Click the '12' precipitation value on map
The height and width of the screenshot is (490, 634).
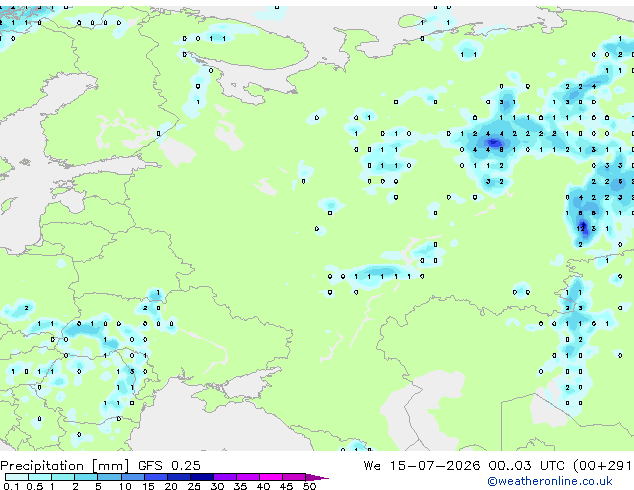click(x=581, y=228)
